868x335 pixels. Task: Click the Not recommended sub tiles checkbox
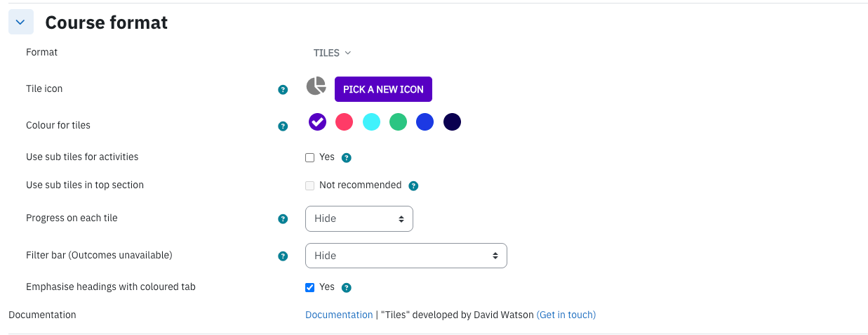click(309, 186)
